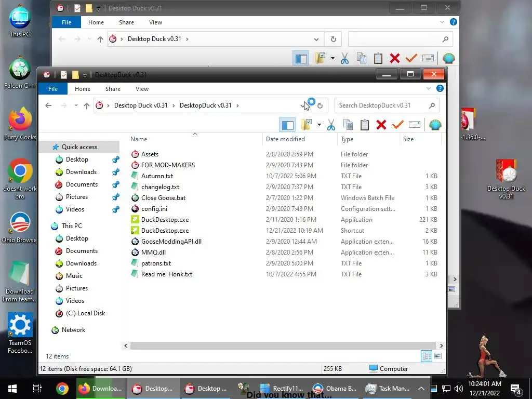
Task: Click the Up arrow in front window
Action: [x=87, y=105]
